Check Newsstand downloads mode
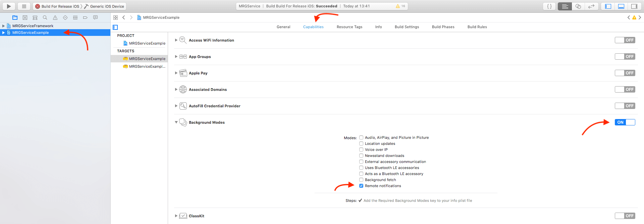The height and width of the screenshot is (224, 644). (x=361, y=156)
